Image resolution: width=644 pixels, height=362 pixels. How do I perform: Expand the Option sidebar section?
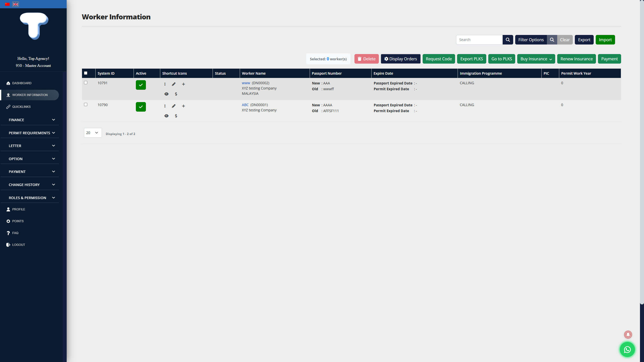pyautogui.click(x=30, y=159)
